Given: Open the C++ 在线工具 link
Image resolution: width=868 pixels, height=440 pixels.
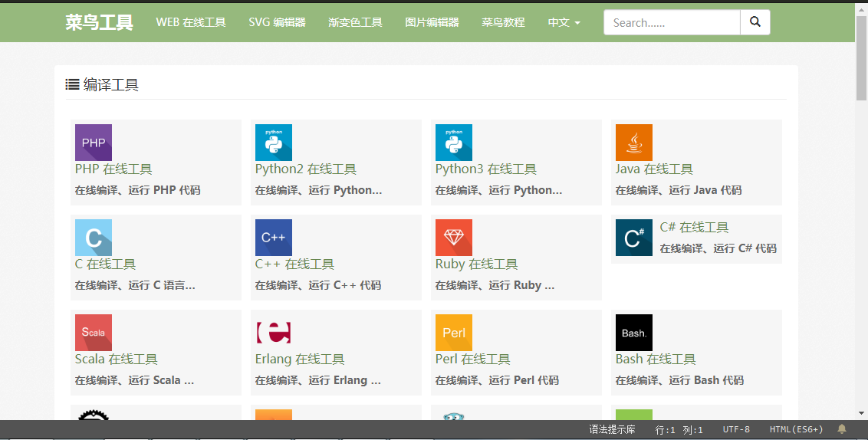Looking at the screenshot, I should click(x=294, y=264).
